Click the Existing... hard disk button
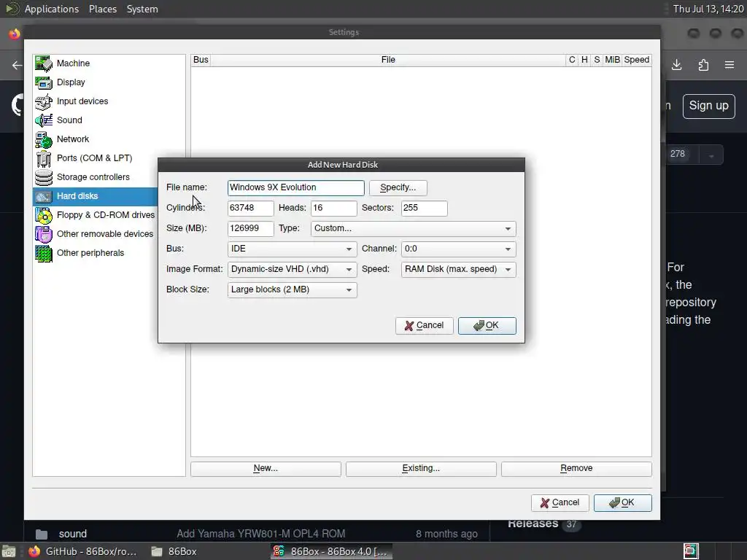 point(421,469)
